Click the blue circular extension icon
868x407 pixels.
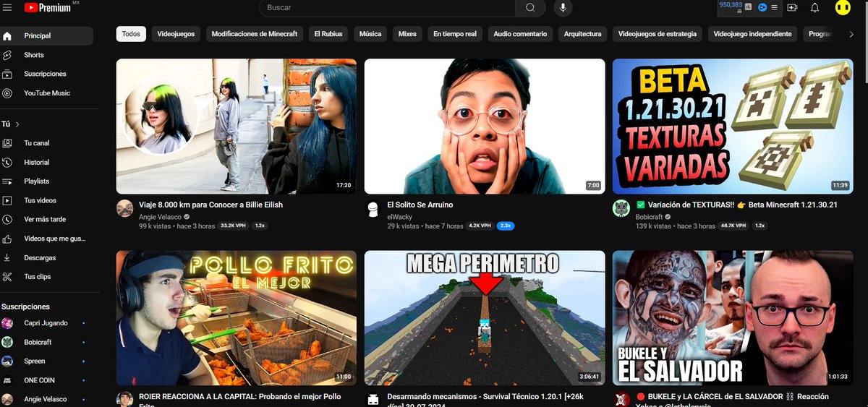[762, 7]
